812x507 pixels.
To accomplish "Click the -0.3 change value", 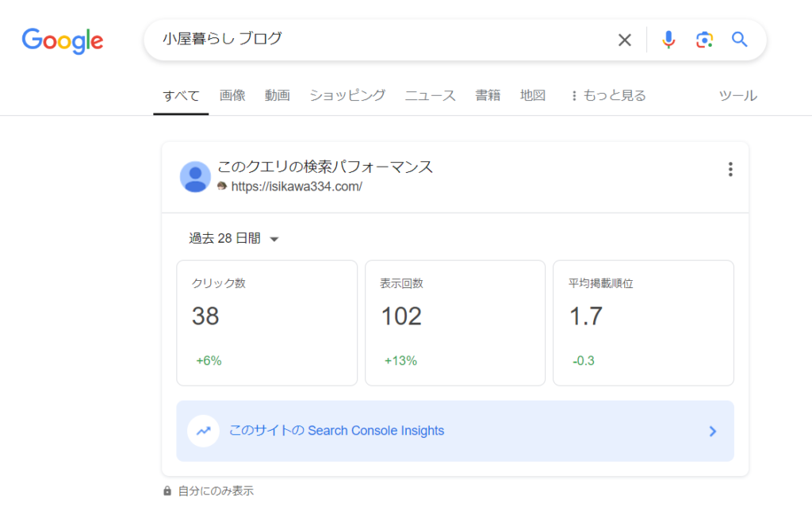I will pyautogui.click(x=583, y=361).
